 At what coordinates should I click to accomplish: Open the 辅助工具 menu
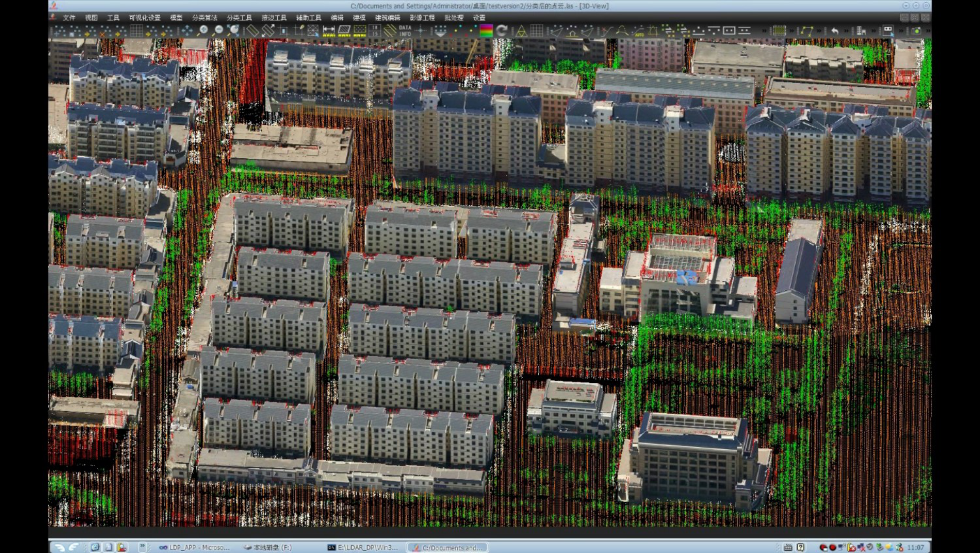tap(308, 18)
